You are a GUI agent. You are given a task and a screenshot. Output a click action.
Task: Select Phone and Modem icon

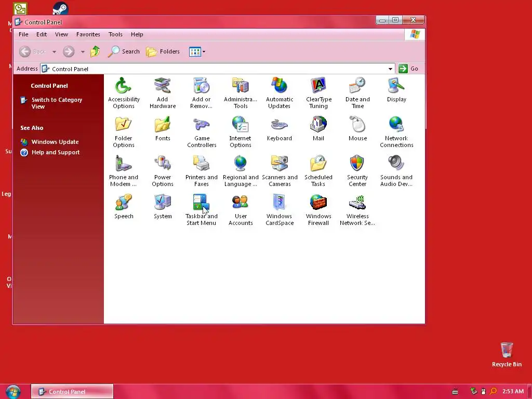point(124,170)
